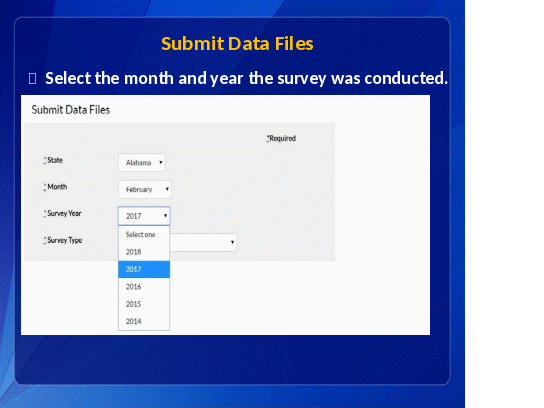This screenshot has width=544, height=408.
Task: Click the '*Required' note text
Action: 281,138
